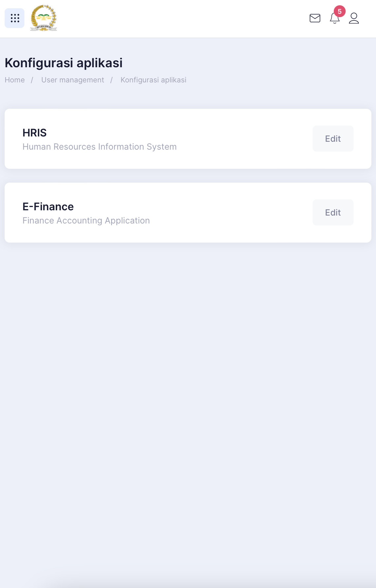Viewport: 376px width, 588px height.
Task: Open the user profile icon
Action: coord(354,18)
